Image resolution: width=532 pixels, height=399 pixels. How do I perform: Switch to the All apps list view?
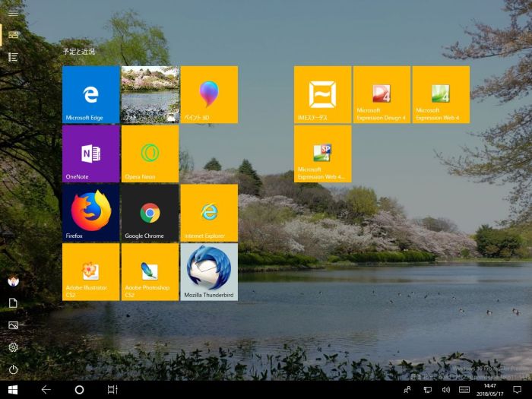coord(13,57)
